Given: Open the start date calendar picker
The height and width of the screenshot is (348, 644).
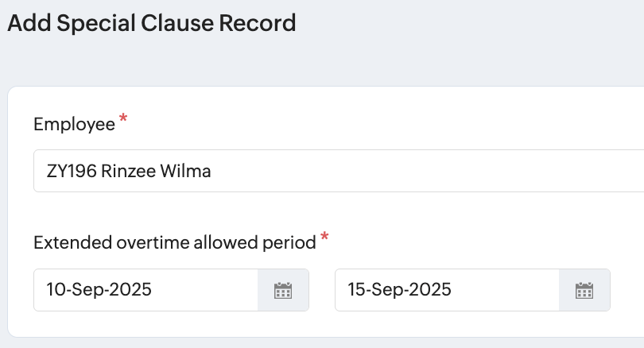Looking at the screenshot, I should (283, 290).
